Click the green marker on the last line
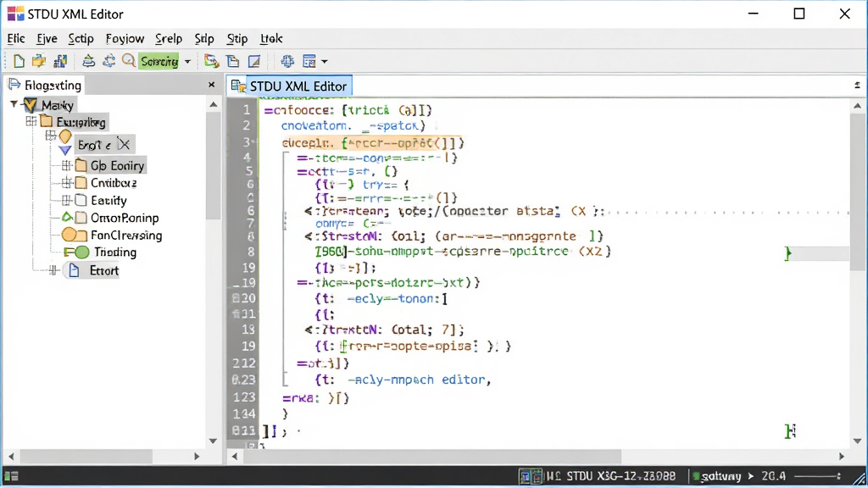The height and width of the screenshot is (488, 868). (790, 431)
